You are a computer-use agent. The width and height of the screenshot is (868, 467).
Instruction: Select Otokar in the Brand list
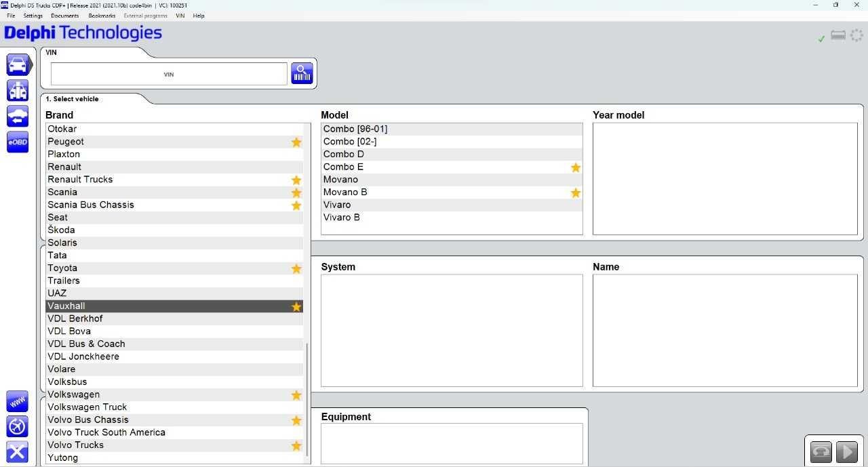click(x=174, y=129)
